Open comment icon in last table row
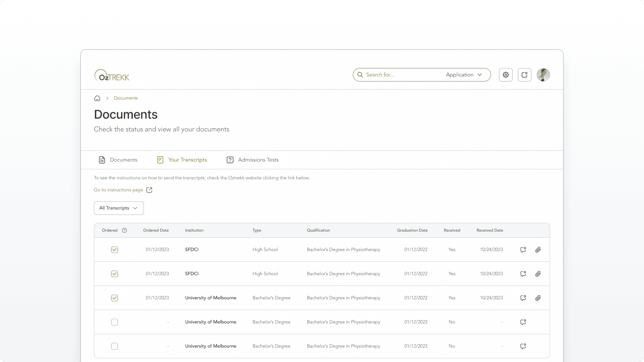644x362 pixels. click(523, 346)
